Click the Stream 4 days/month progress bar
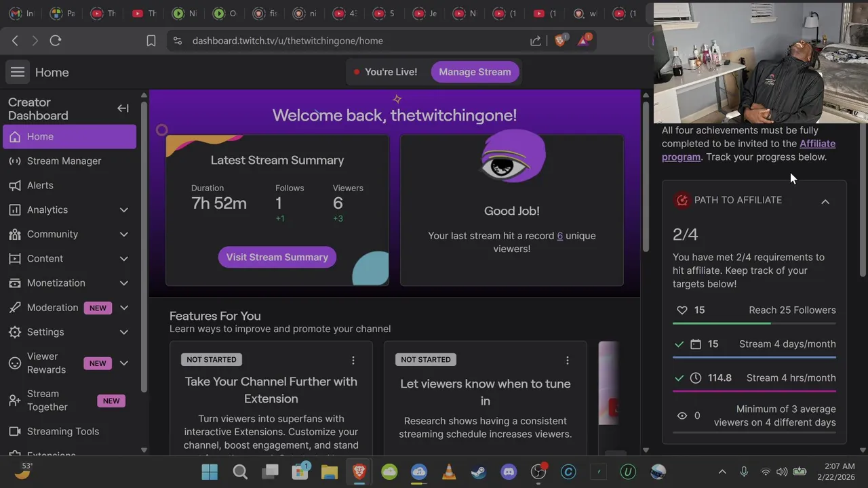The height and width of the screenshot is (488, 868). (754, 357)
